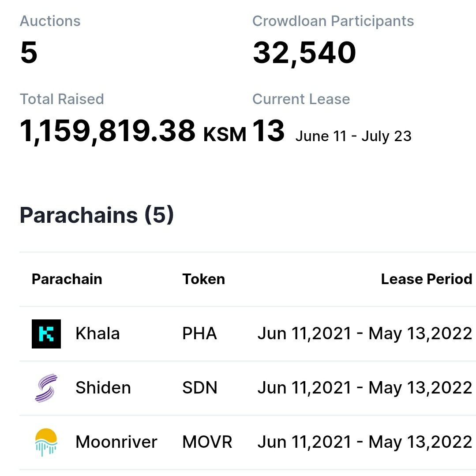Image resolution: width=476 pixels, height=476 pixels.
Task: Click the Total Raised KSM amount
Action: coord(133,131)
